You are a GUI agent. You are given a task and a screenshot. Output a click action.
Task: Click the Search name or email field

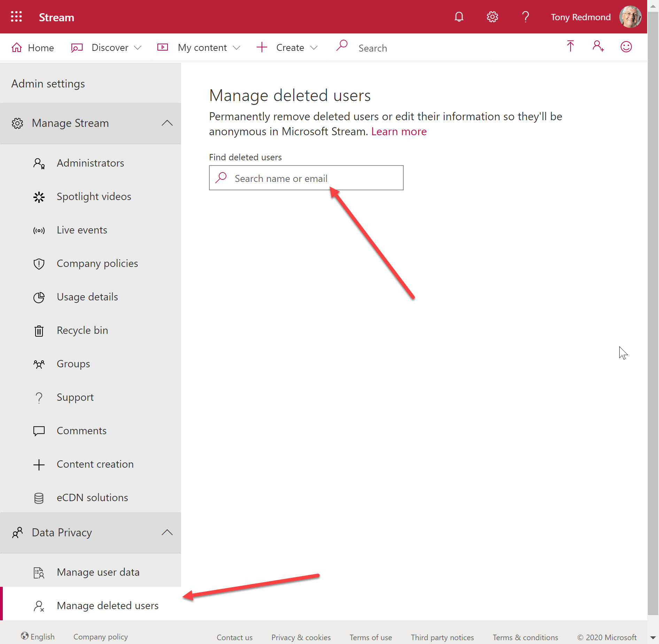(306, 178)
